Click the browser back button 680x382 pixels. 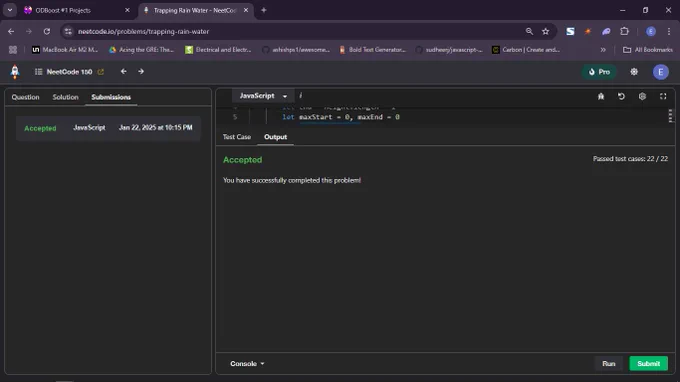tap(11, 31)
